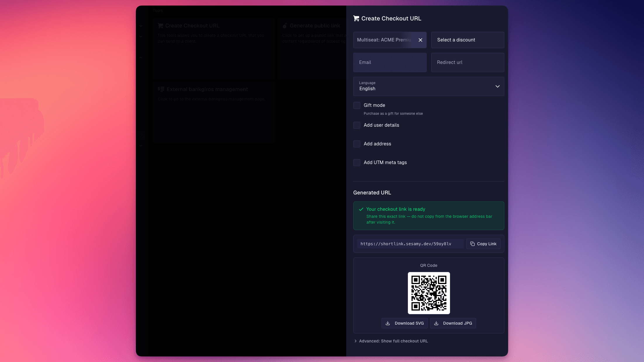
Task: Select the generated shortlink URL text
Action: pyautogui.click(x=406, y=244)
